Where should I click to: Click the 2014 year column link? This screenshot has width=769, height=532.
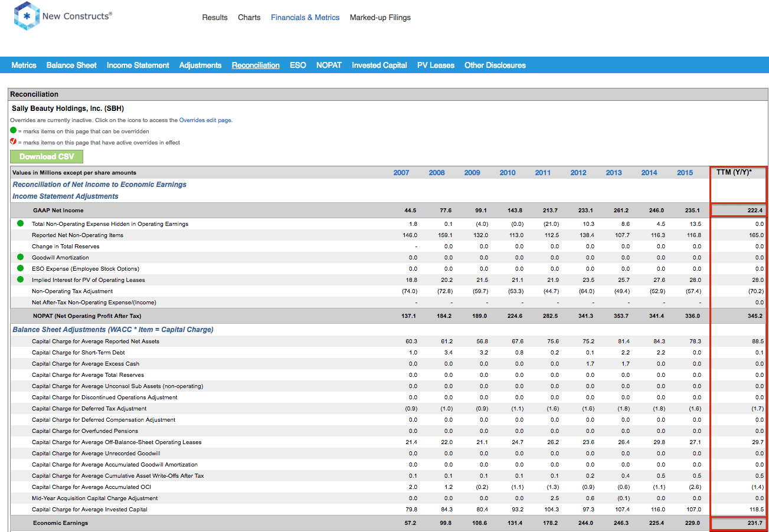pyautogui.click(x=649, y=173)
